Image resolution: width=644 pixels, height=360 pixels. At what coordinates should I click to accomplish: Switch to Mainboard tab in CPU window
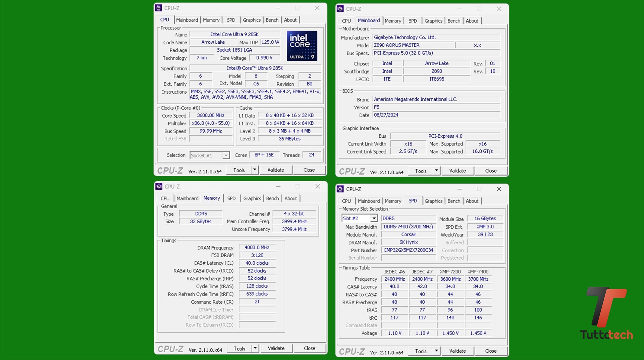click(187, 20)
